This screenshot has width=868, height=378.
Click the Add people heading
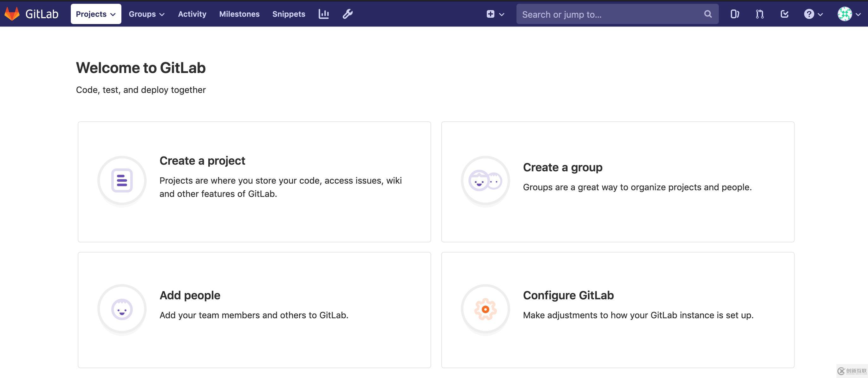tap(190, 295)
